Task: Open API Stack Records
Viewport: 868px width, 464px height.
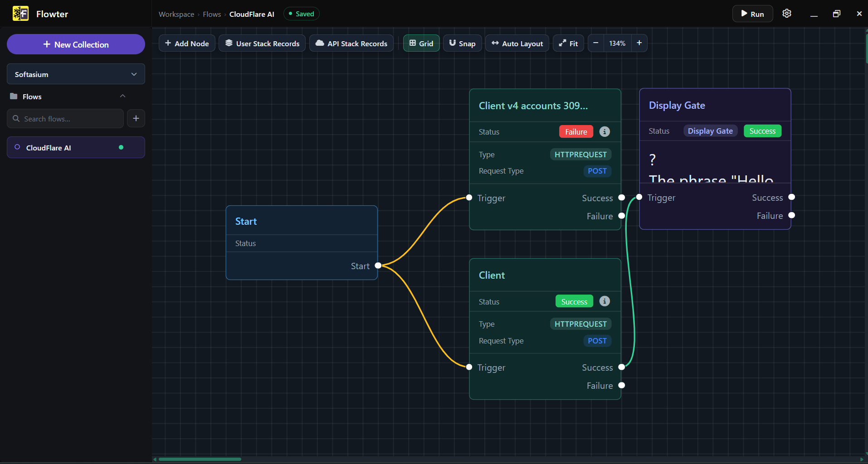Action: [351, 43]
